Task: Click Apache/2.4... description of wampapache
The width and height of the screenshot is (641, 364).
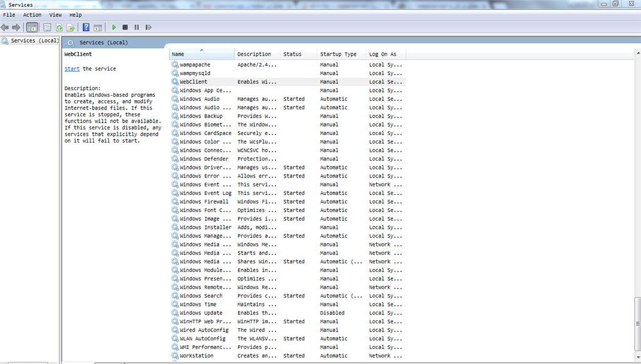Action: click(x=257, y=64)
